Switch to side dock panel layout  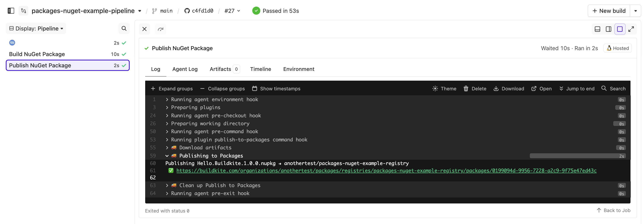[609, 29]
